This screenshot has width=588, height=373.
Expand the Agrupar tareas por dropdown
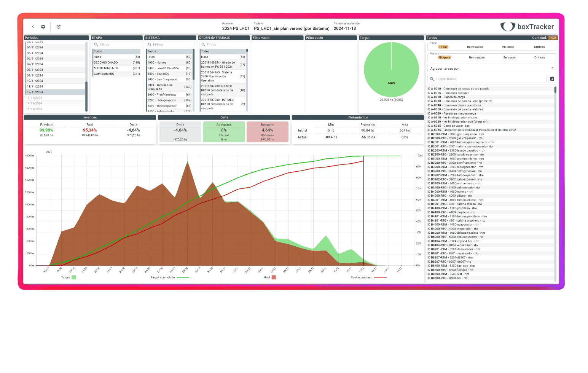pyautogui.click(x=553, y=68)
